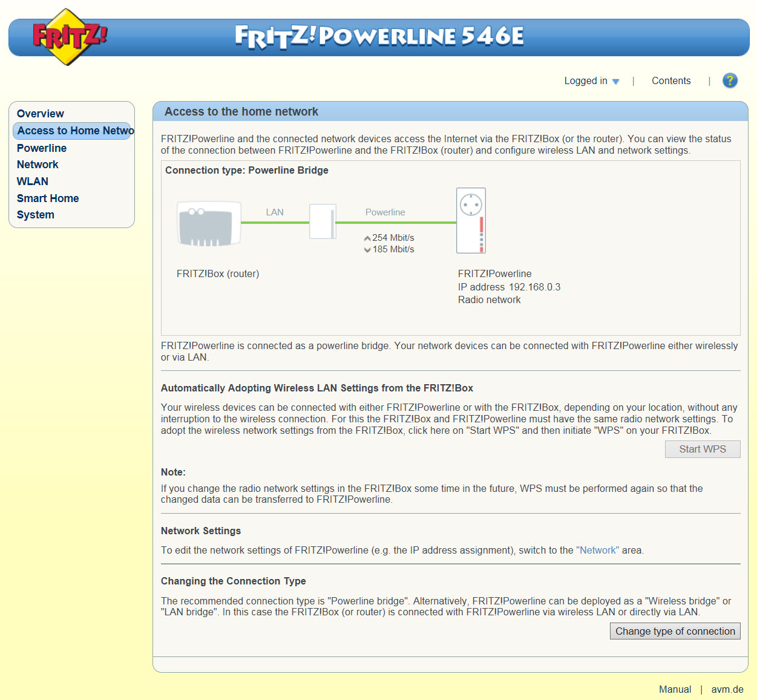This screenshot has height=700, width=757.
Task: Click the IP address 192.168.0.3 text
Action: [510, 287]
